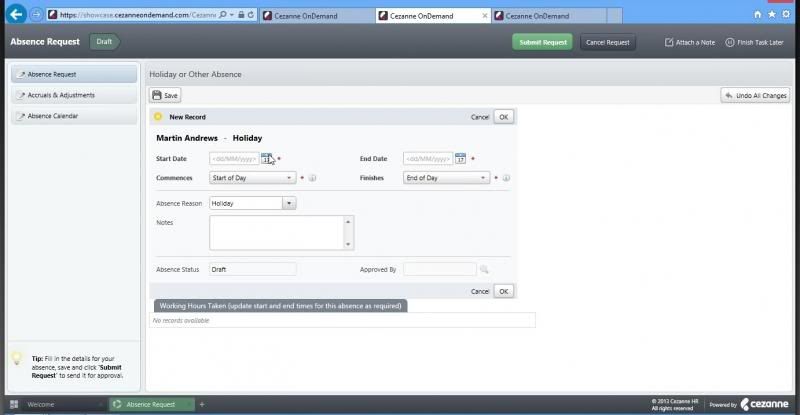Click the bottom OK button of the form

point(504,291)
